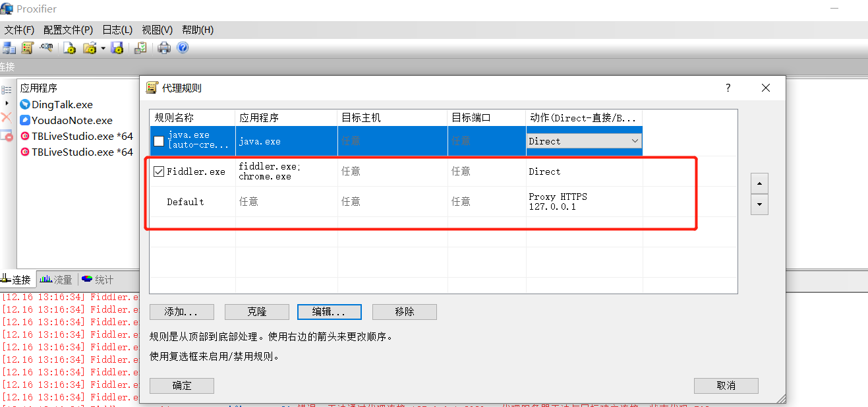This screenshot has width=868, height=407.
Task: Open the 配置文件(P) menu
Action: 68,30
